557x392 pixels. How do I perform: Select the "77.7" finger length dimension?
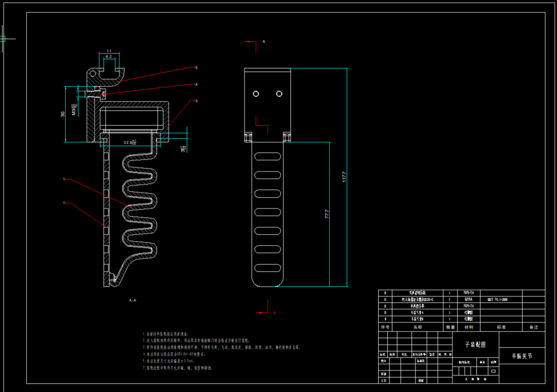[327, 214]
